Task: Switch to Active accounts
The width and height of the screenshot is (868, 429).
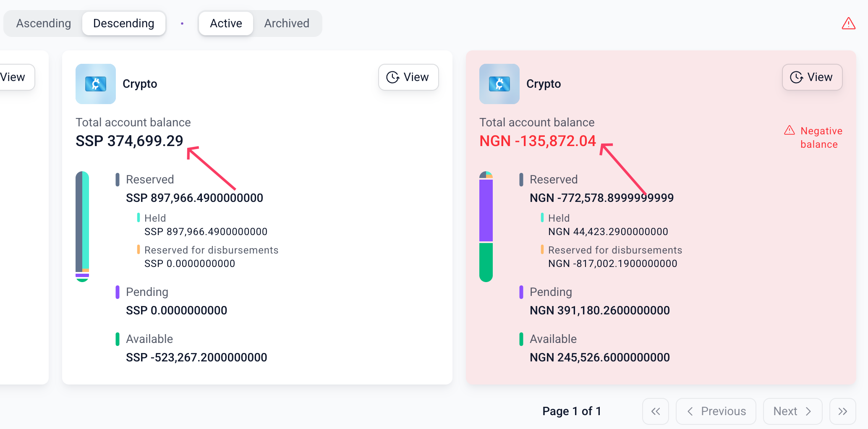Action: click(x=226, y=24)
